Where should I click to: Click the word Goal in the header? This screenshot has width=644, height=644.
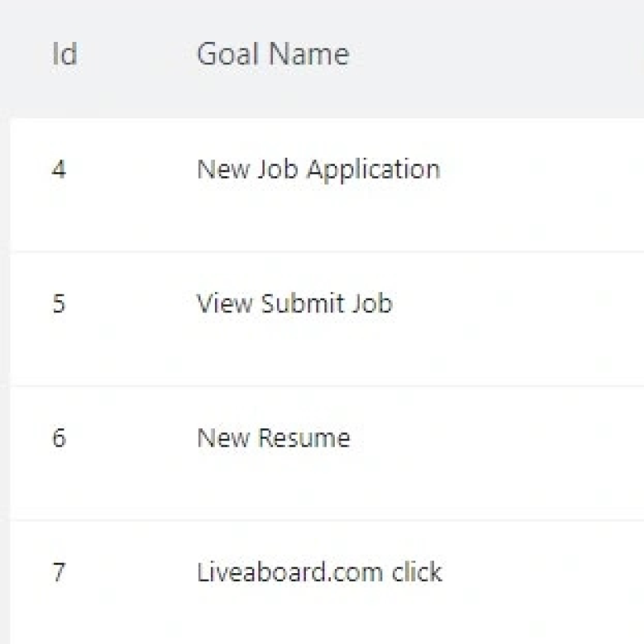229,54
